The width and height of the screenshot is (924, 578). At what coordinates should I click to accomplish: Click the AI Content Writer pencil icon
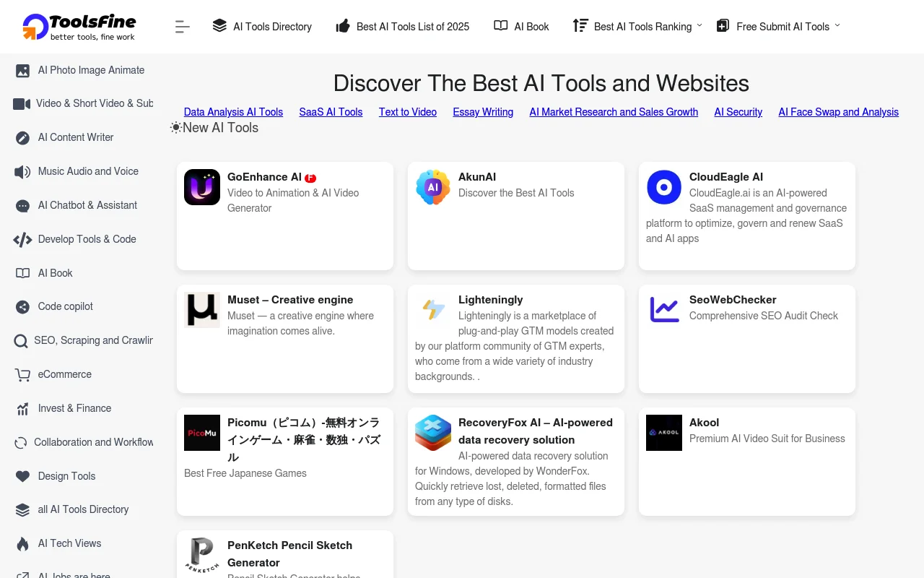[x=21, y=137]
